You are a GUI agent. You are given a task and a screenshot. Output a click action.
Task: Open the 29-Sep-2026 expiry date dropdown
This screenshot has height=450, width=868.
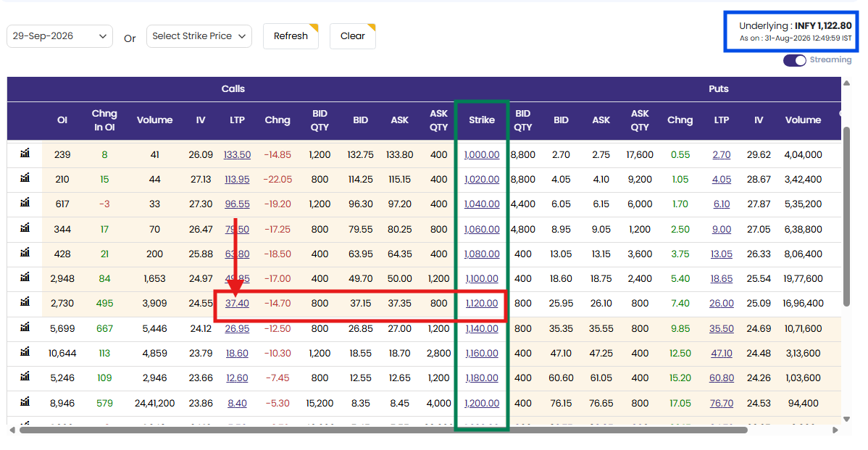pos(60,36)
